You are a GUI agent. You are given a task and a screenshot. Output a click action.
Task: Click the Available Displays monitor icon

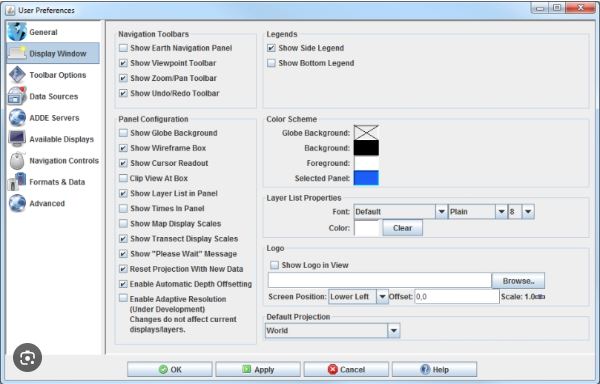click(17, 139)
